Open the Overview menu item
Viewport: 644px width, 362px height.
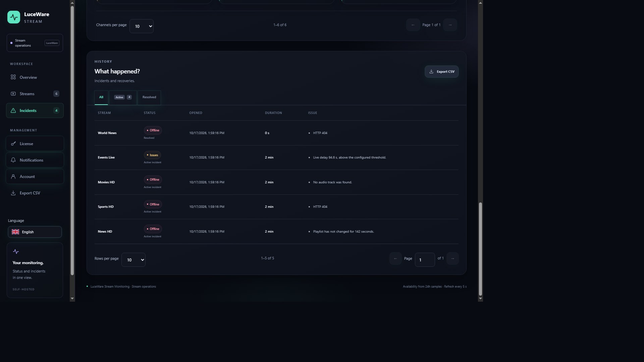[x=35, y=77]
